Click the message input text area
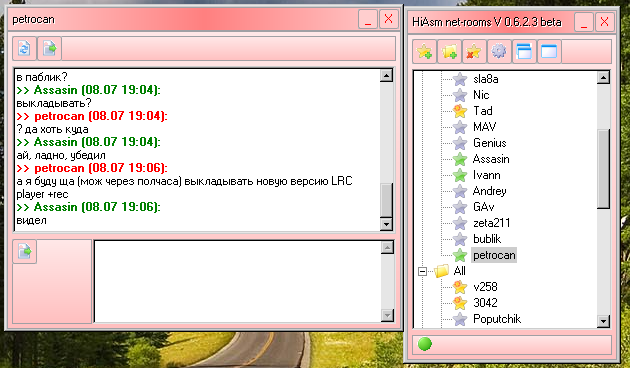 coord(237,281)
